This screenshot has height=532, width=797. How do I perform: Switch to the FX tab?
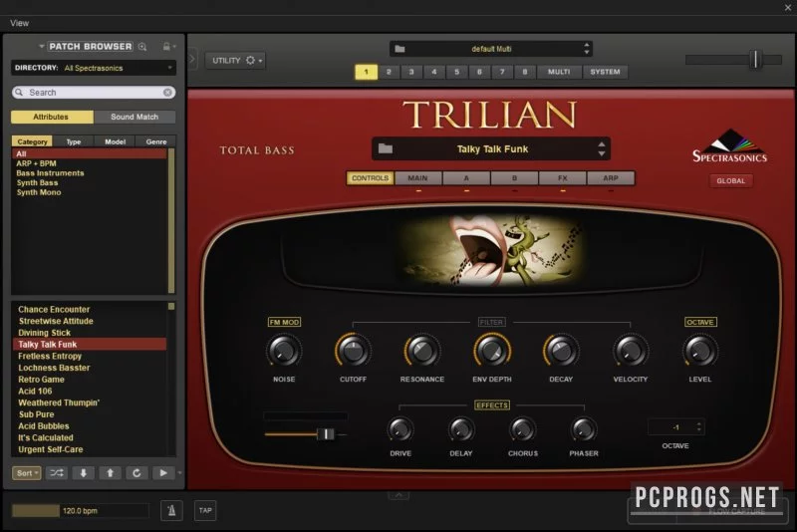point(562,178)
